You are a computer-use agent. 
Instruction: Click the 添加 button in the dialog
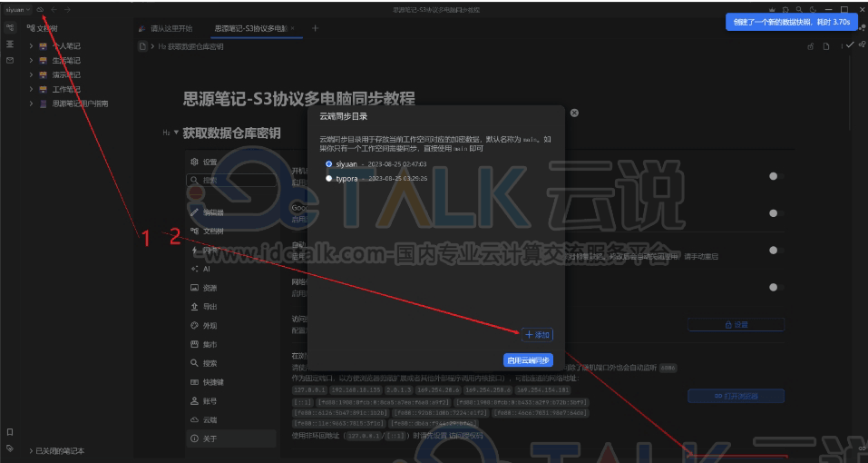537,334
